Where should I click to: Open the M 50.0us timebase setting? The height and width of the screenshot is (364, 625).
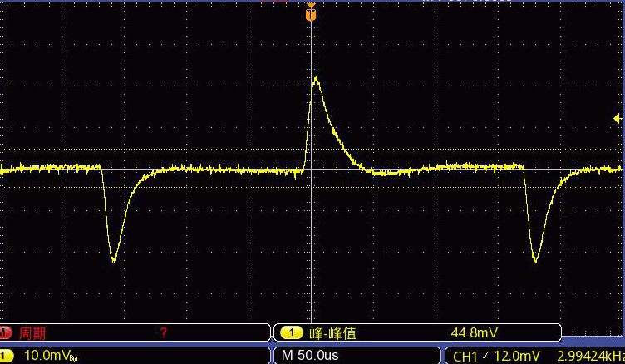tap(310, 355)
